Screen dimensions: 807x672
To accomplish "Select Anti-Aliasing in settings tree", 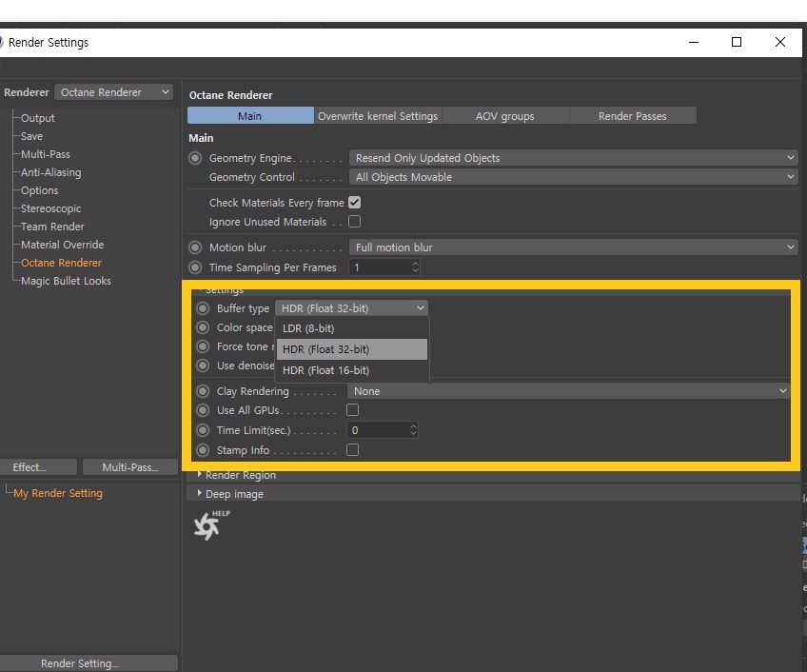I will (x=51, y=172).
